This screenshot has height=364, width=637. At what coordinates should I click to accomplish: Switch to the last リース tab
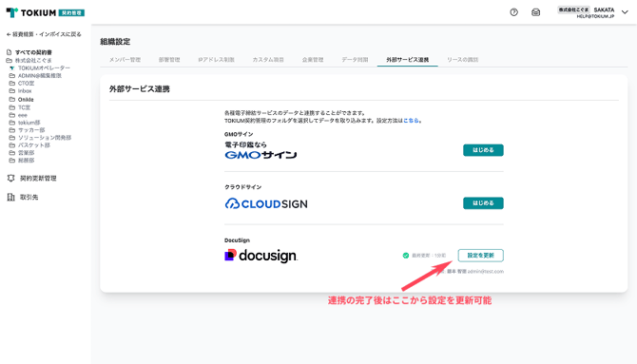462,60
